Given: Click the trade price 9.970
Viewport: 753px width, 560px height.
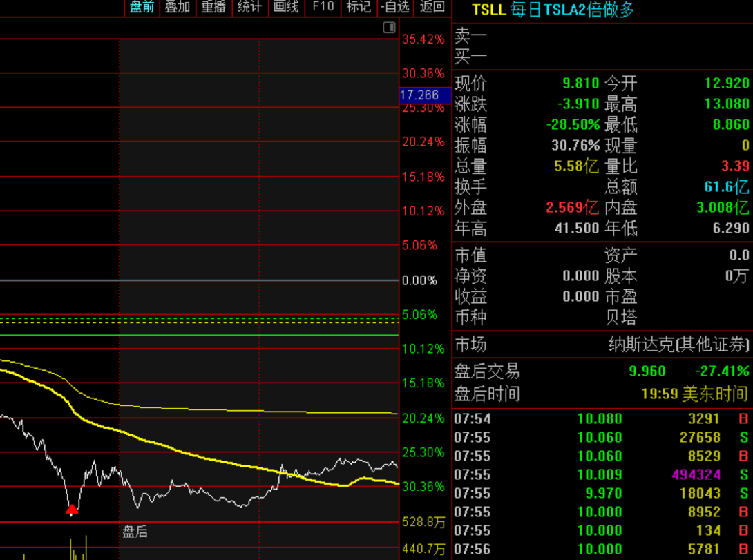Looking at the screenshot, I should (x=604, y=493).
